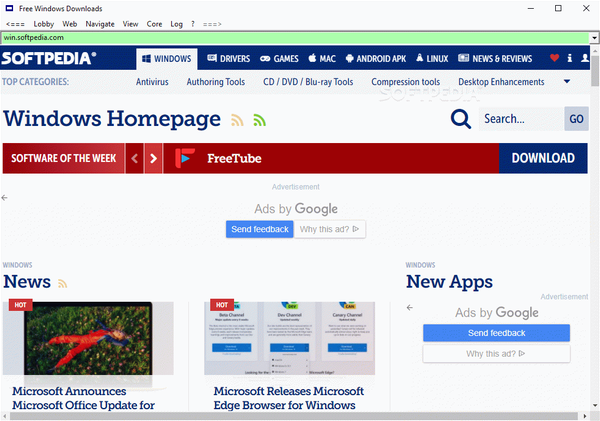Viewport: 600px width, 421px height.
Task: Click the address bar showing win.softpedia.com
Action: coord(295,38)
